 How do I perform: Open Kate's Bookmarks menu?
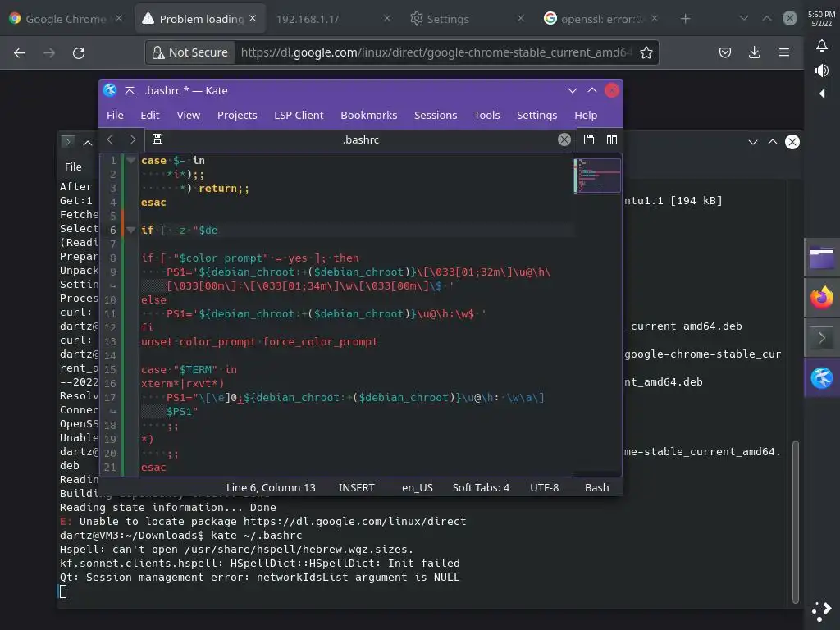tap(368, 115)
